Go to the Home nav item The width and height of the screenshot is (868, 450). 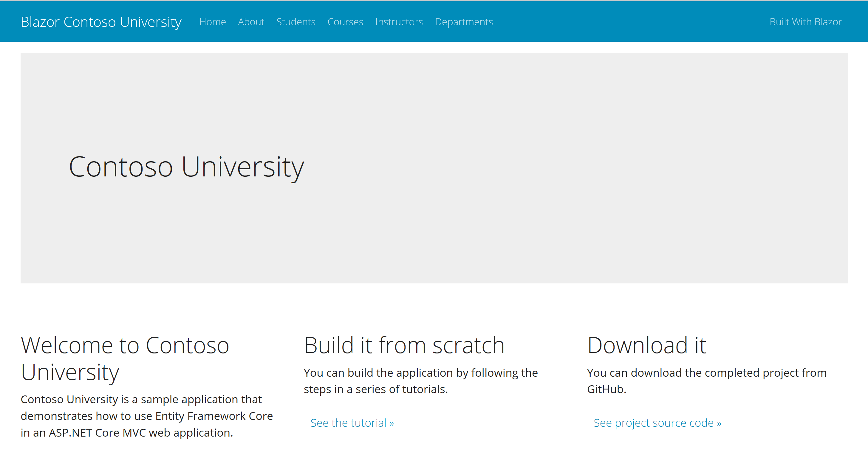click(212, 22)
